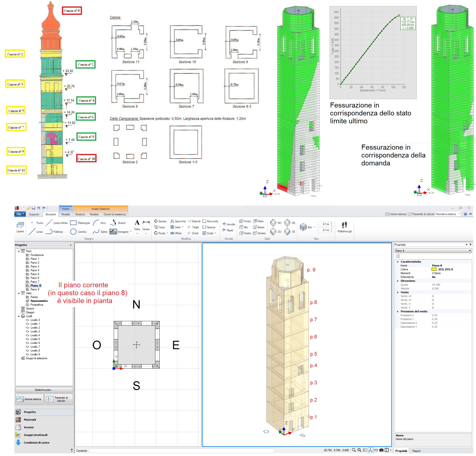Open the Piano 8 properties combo box
The height and width of the screenshot is (456, 476).
tap(470, 250)
